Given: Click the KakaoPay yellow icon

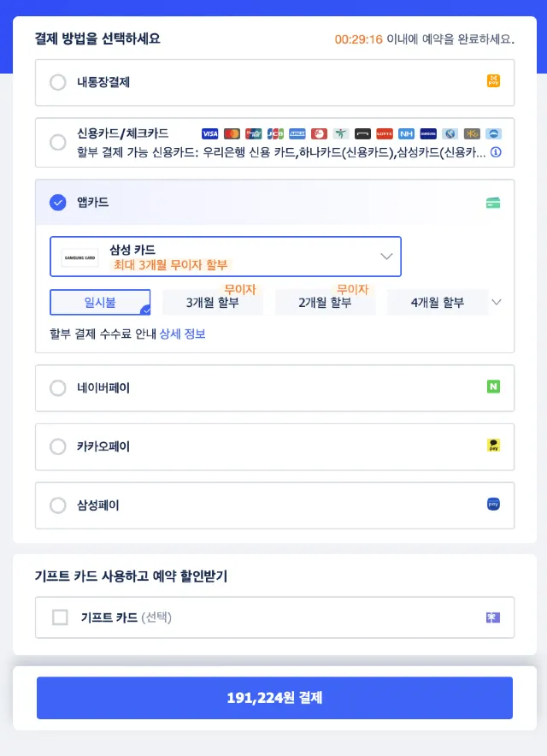Looking at the screenshot, I should click(x=493, y=445).
